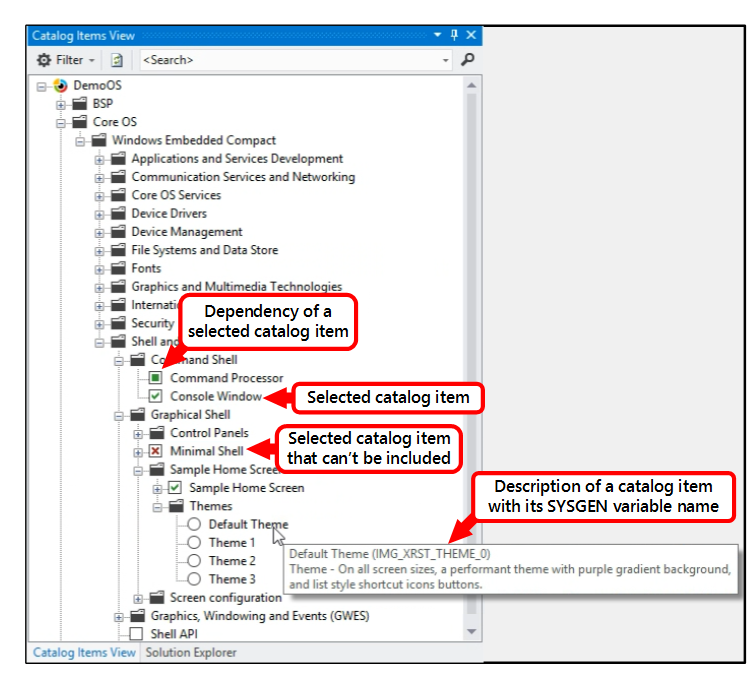Click the Applications and Services Development folder icon
Screen dimensions: 752x697
118,159
